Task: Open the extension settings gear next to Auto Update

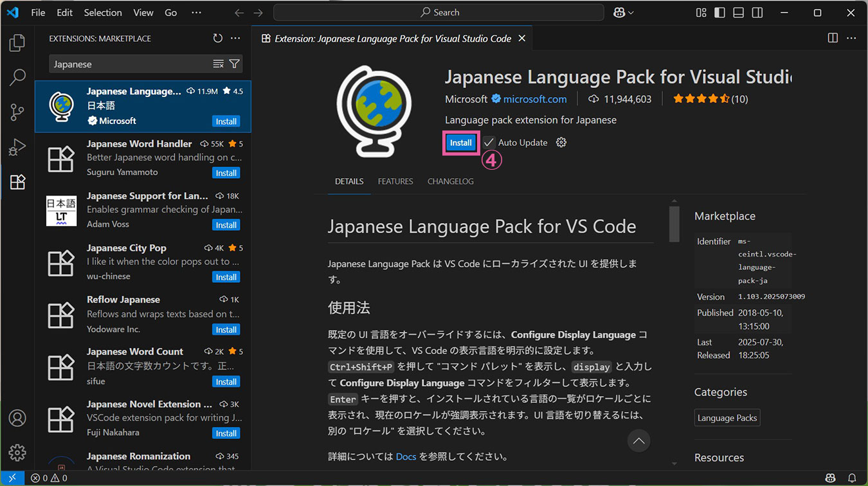Action: pyautogui.click(x=561, y=142)
